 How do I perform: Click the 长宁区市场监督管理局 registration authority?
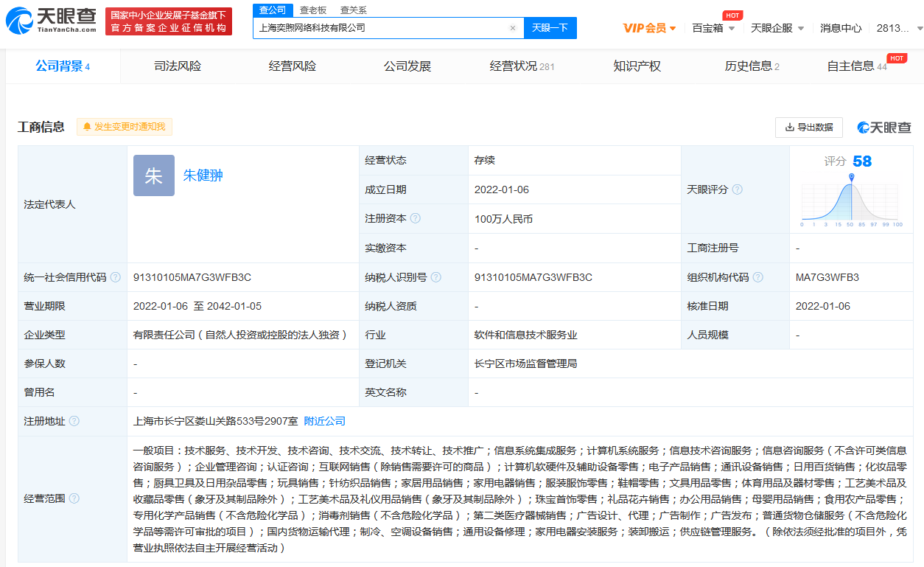pyautogui.click(x=525, y=363)
